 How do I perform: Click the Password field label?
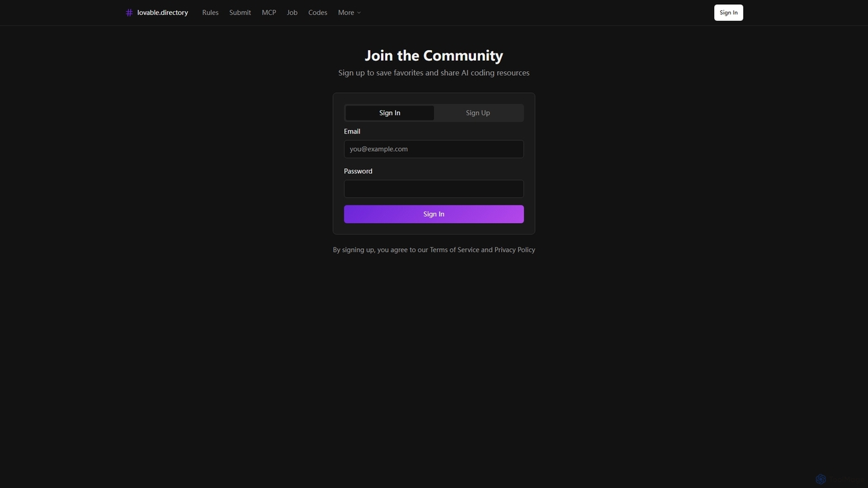click(x=358, y=171)
